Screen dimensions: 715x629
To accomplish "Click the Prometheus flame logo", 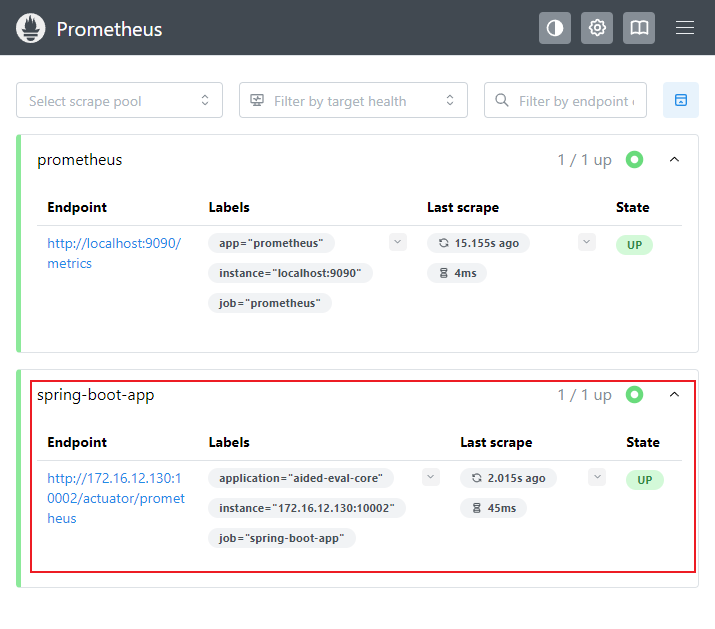I will [31, 28].
